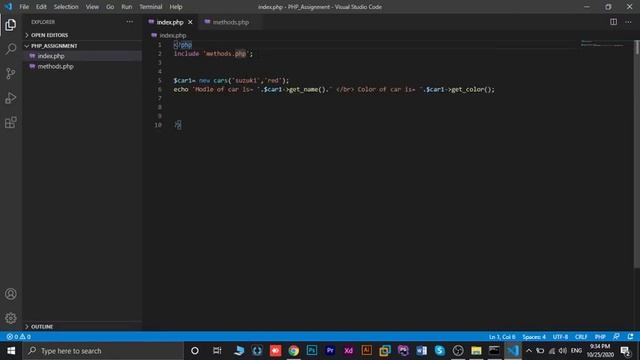The height and width of the screenshot is (360, 640).
Task: Open Explorer Views and More Actions ellipsis
Action: coord(129,22)
